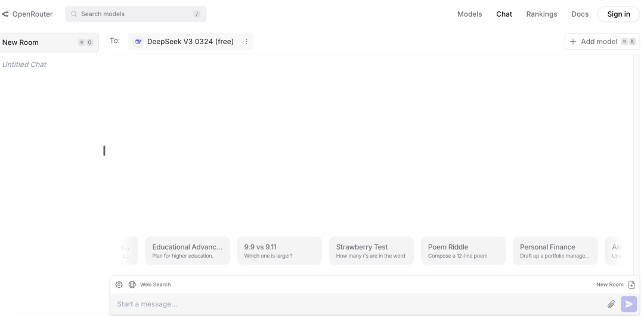
Task: Click the plus icon beside Add model
Action: (573, 42)
